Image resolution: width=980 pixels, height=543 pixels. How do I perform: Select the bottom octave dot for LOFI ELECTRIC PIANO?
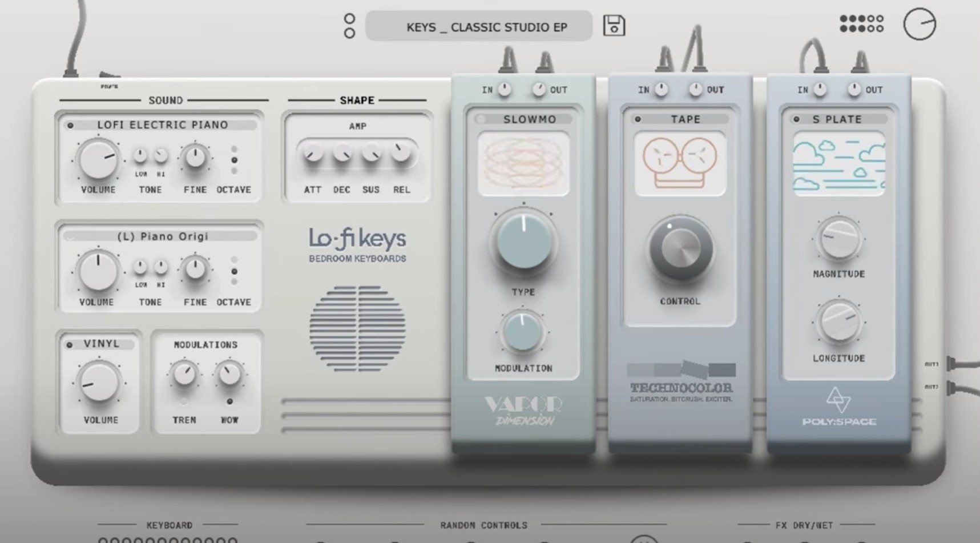(234, 171)
